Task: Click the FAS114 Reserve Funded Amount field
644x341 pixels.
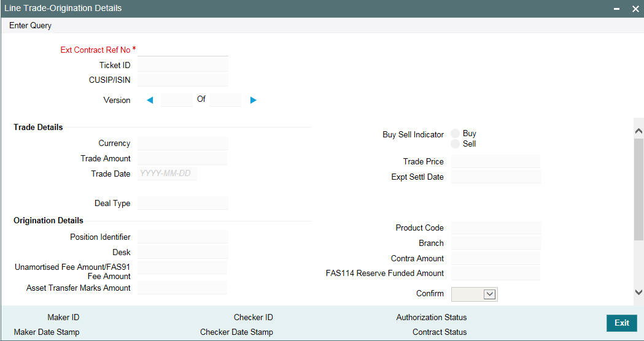Action: [495, 274]
